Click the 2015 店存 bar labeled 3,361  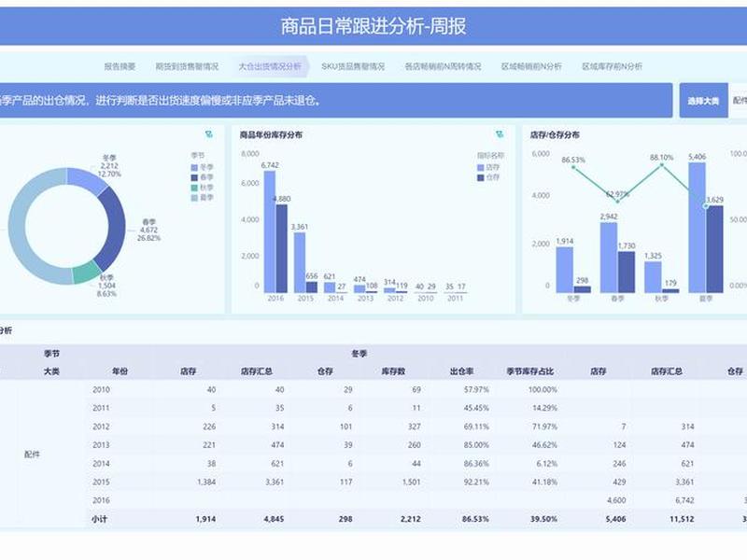pyautogui.click(x=300, y=262)
